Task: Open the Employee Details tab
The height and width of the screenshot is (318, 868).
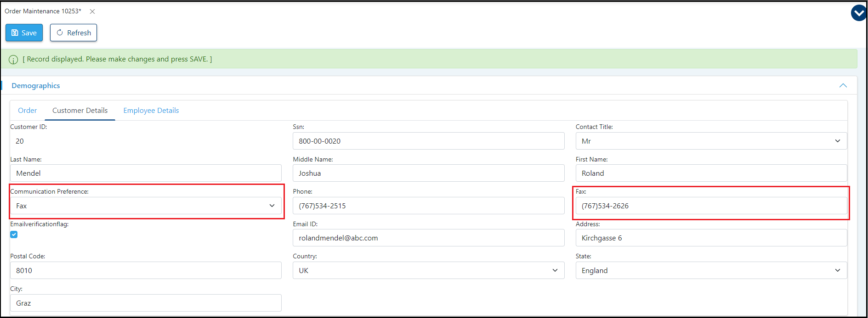Action: (151, 111)
